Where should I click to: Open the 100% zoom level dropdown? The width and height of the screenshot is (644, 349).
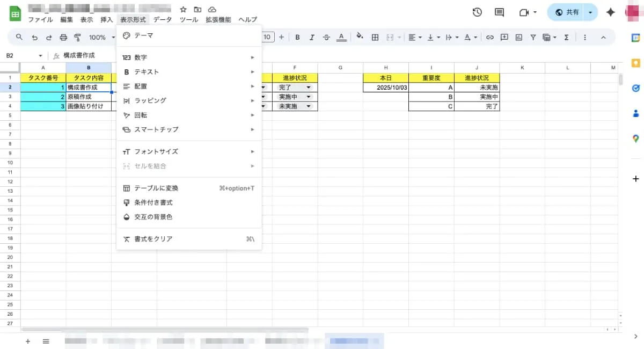coord(100,37)
